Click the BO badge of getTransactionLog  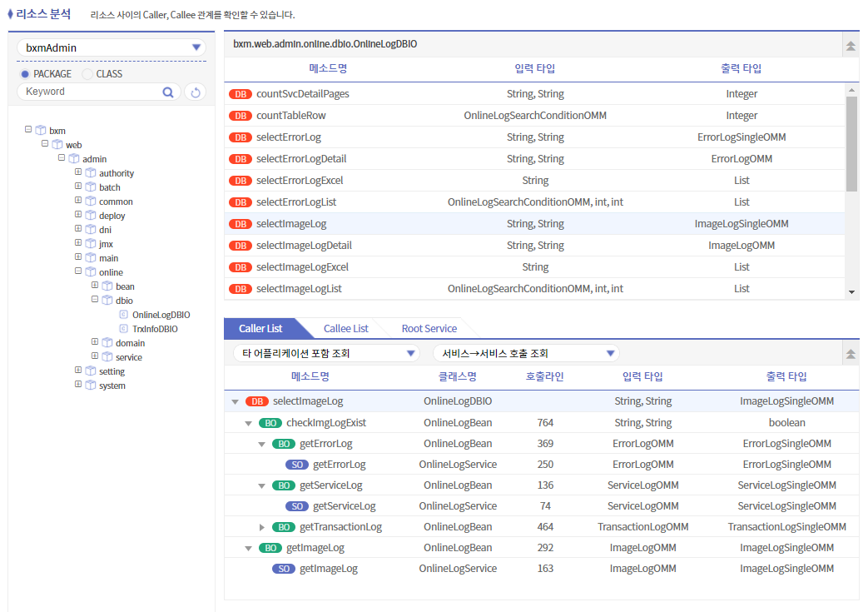(x=284, y=527)
